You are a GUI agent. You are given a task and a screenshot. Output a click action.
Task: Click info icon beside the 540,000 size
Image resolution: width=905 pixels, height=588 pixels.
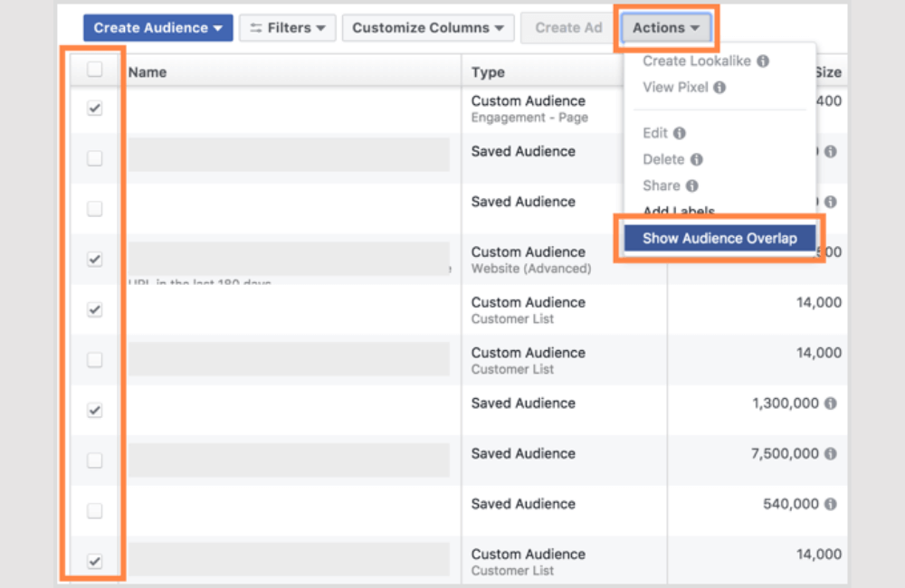830,504
